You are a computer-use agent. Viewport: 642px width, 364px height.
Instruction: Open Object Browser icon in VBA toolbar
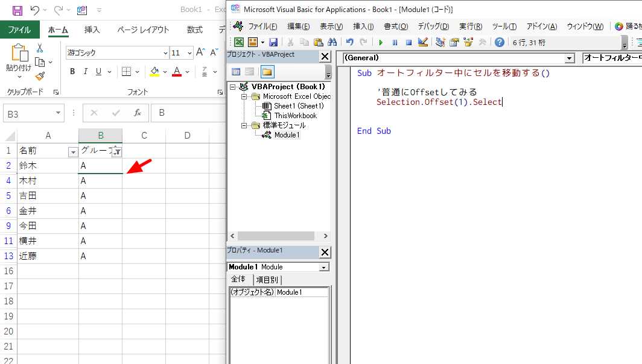pyautogui.click(x=468, y=42)
